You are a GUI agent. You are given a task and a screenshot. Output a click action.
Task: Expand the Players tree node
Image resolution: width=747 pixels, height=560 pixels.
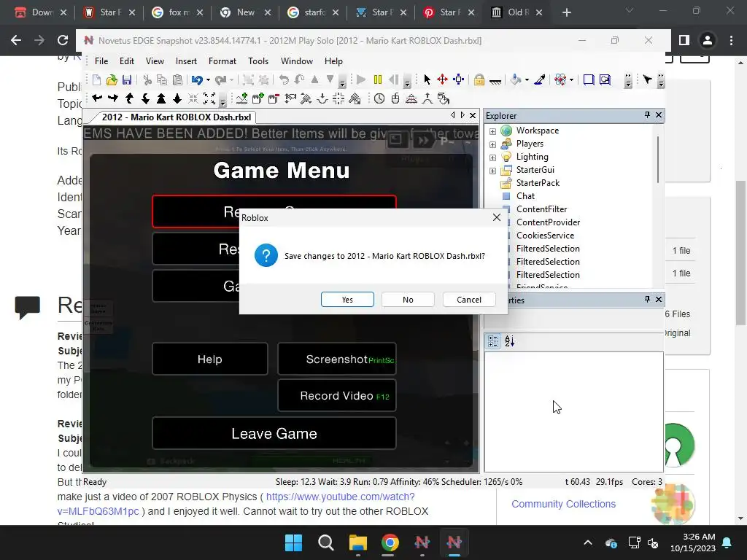tap(492, 144)
